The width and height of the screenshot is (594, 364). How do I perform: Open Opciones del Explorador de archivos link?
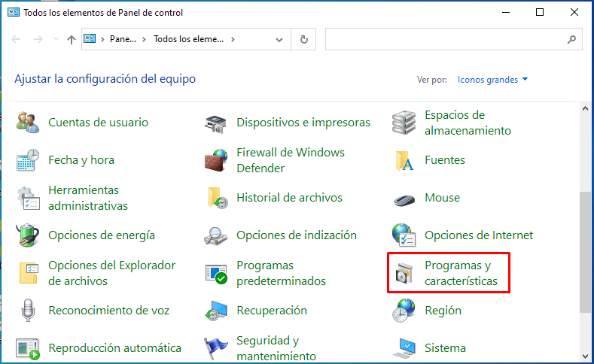111,273
